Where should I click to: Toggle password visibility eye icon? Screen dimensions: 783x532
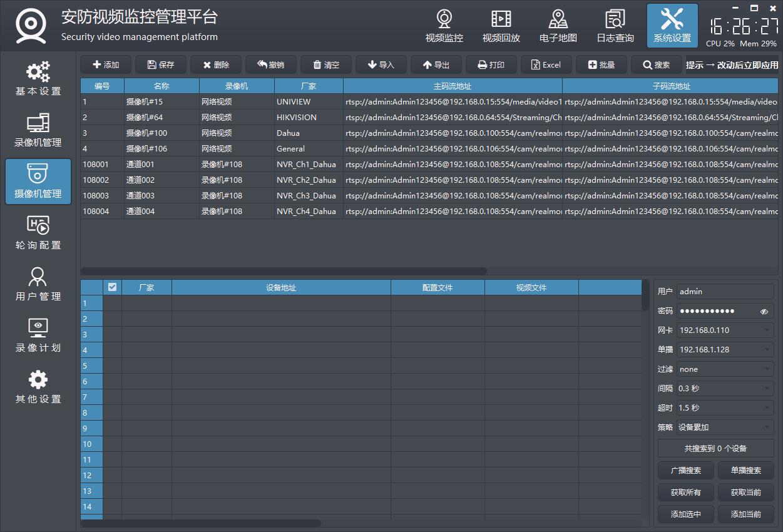764,311
